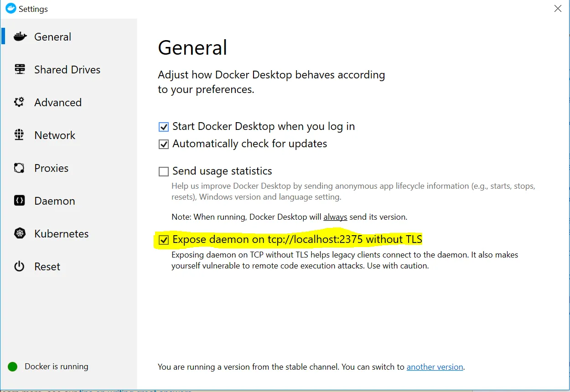Click the Reset power icon
Screen dimensions: 570x392
pyautogui.click(x=19, y=266)
